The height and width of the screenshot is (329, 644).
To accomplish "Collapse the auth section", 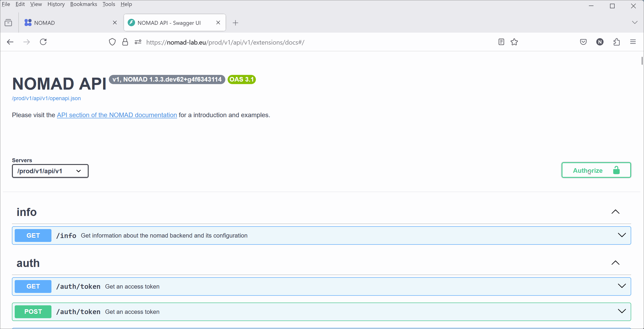I will click(616, 263).
